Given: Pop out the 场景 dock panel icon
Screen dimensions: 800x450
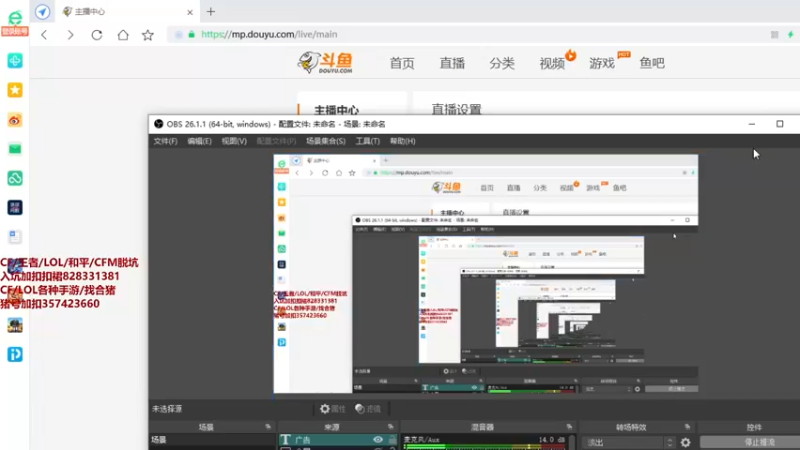Looking at the screenshot, I should point(268,427).
